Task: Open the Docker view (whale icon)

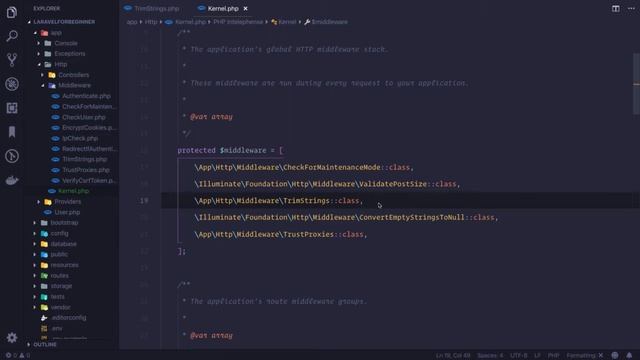Action: click(12, 180)
